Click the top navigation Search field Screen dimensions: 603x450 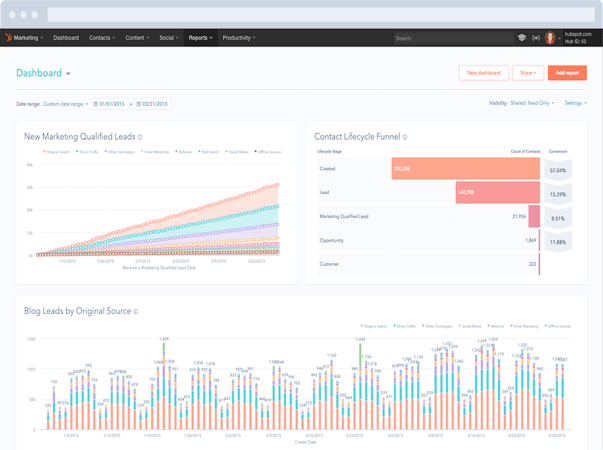coord(450,38)
